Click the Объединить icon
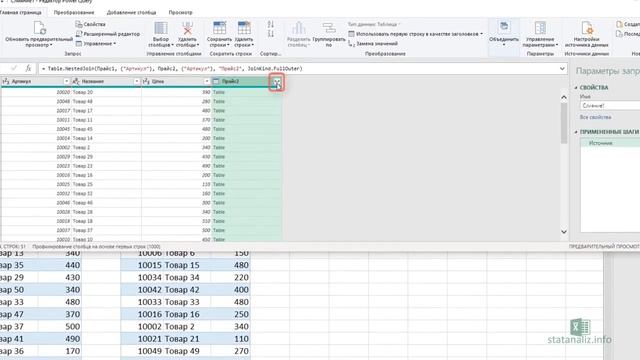Image resolution: width=640 pixels, height=360 pixels. tap(504, 27)
